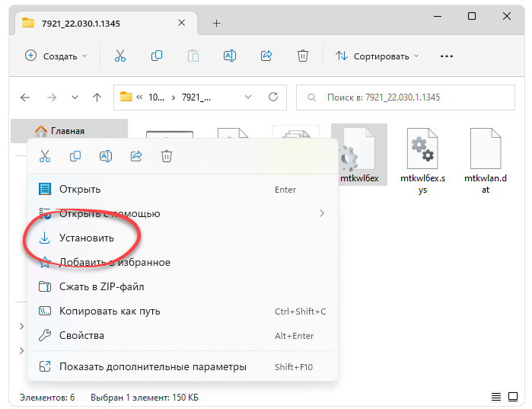Add a new Explorer tab
Image resolution: width=532 pixels, height=409 pixels.
pos(216,23)
